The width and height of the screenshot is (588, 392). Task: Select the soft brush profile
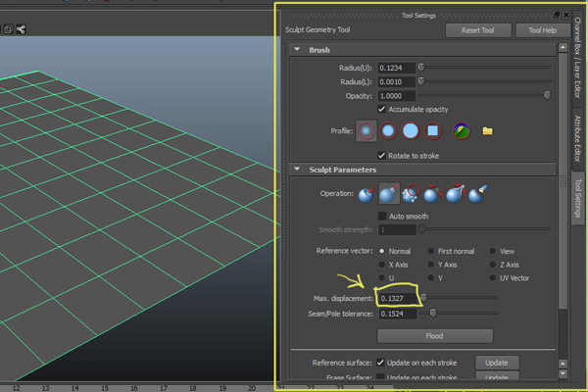[x=388, y=131]
